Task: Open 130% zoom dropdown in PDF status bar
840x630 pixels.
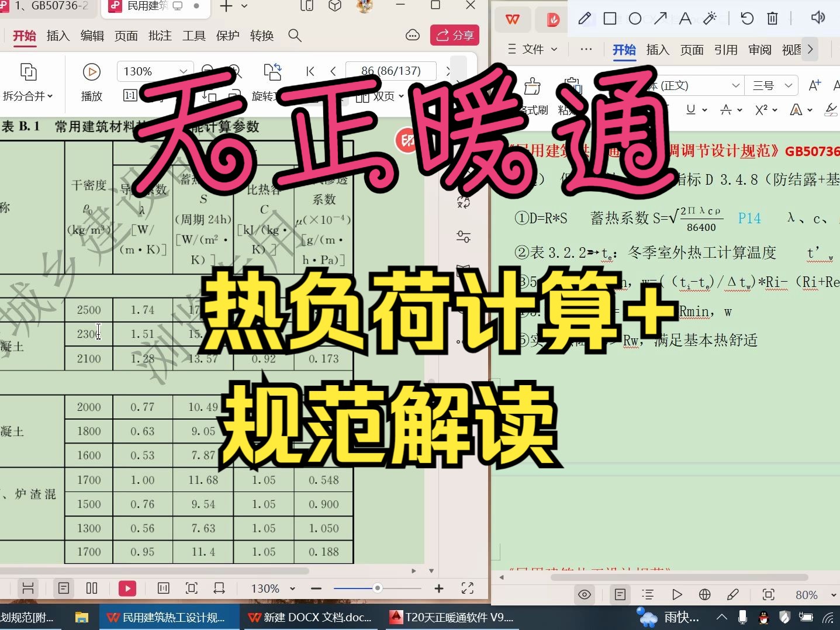Action: coord(293,589)
